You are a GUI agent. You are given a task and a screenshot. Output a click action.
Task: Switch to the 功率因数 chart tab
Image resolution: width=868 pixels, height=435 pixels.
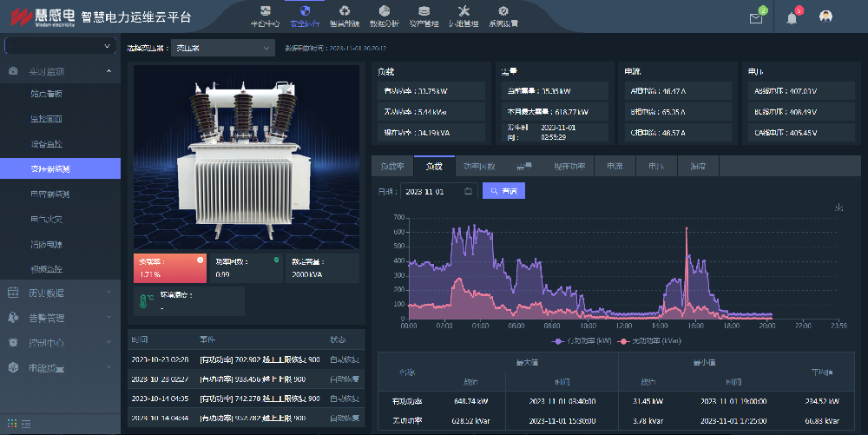[x=479, y=166]
